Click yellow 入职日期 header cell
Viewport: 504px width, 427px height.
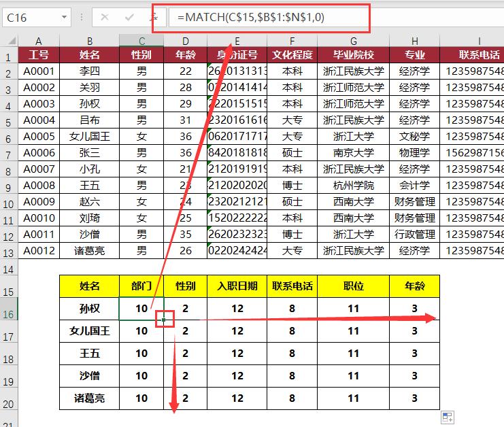click(x=237, y=286)
